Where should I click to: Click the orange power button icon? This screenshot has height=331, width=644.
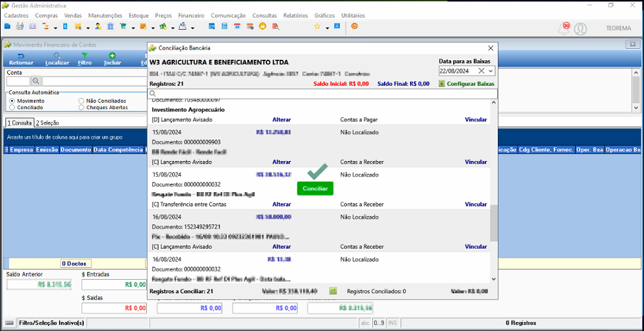354,26
